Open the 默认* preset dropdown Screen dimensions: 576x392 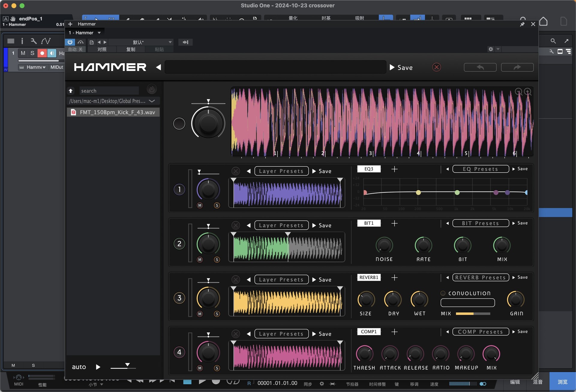pos(141,42)
